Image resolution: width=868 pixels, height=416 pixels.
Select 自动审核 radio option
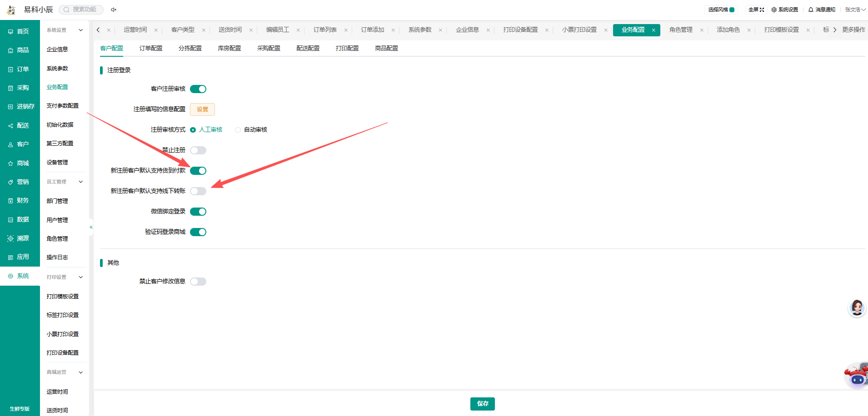(238, 130)
